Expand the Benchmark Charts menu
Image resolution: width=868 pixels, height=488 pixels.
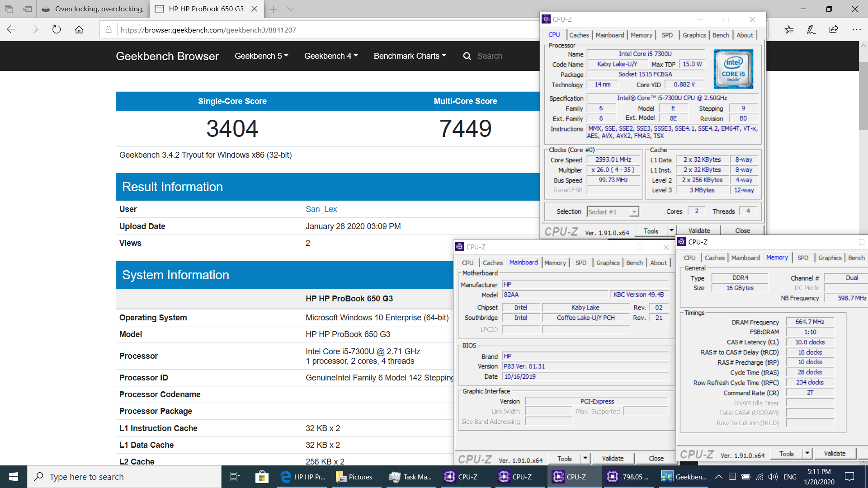(410, 56)
